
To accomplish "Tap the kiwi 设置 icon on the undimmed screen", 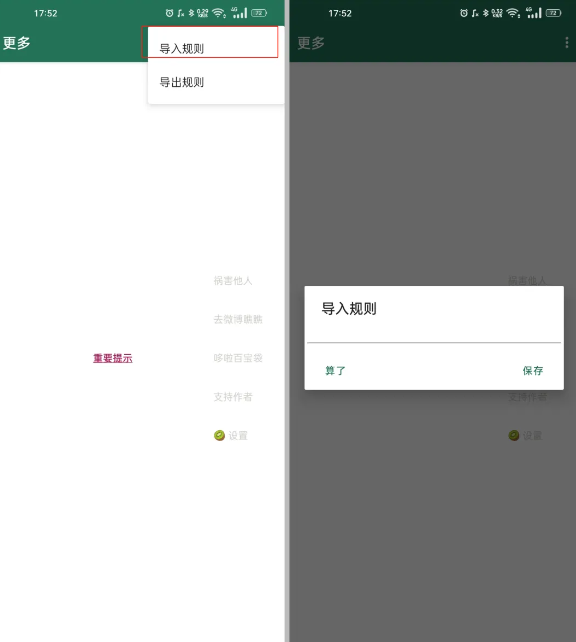I will (219, 435).
